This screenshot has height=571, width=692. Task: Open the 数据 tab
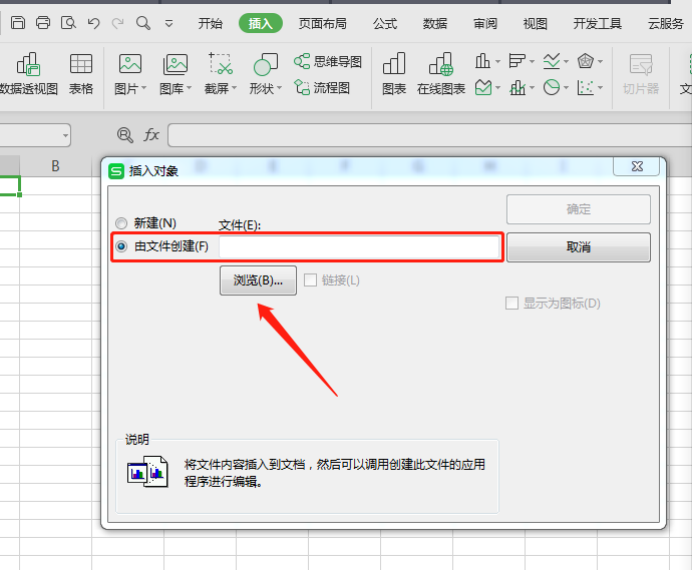[435, 23]
